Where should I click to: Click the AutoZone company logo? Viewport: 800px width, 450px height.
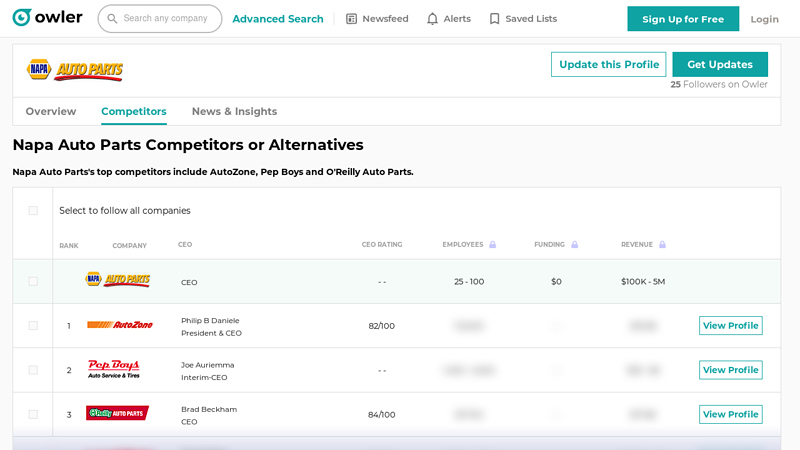tap(120, 325)
